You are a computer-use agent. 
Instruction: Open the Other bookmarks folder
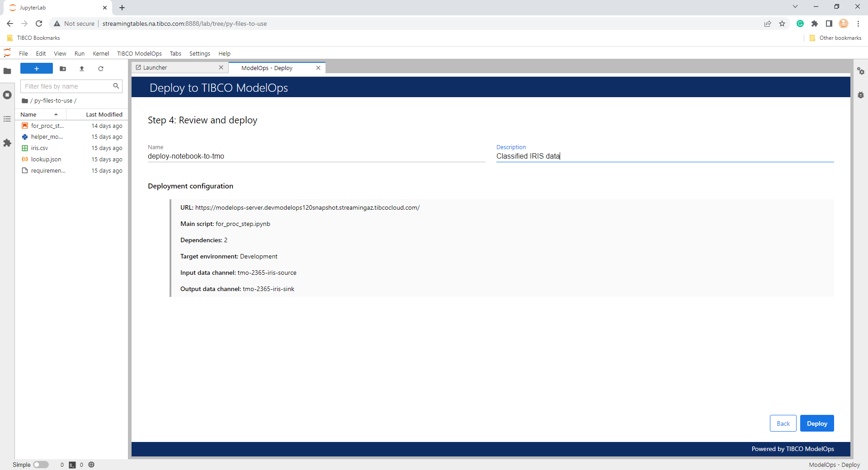[835, 38]
